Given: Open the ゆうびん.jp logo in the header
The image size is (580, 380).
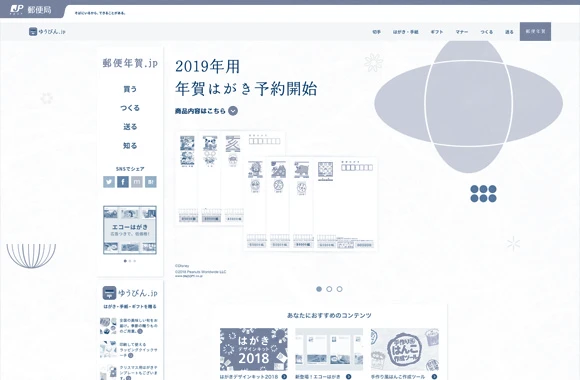Looking at the screenshot, I should tap(47, 31).
